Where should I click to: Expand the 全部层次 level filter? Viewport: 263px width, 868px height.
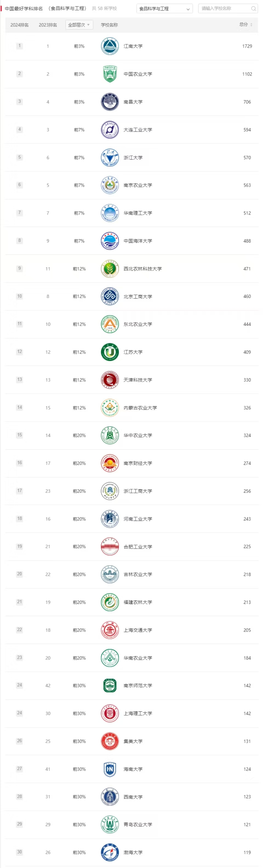tap(79, 25)
